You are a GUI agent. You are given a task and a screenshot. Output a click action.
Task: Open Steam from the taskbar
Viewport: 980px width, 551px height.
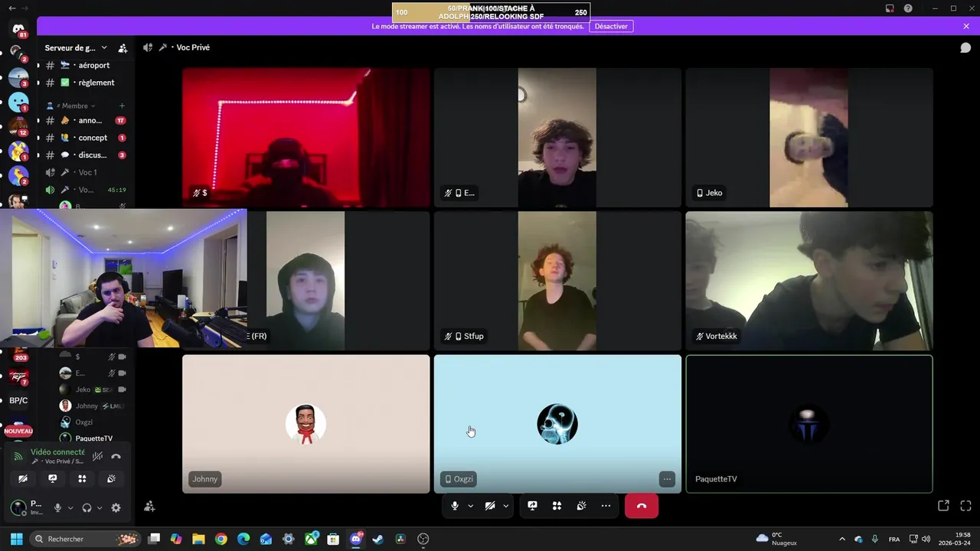(x=377, y=539)
